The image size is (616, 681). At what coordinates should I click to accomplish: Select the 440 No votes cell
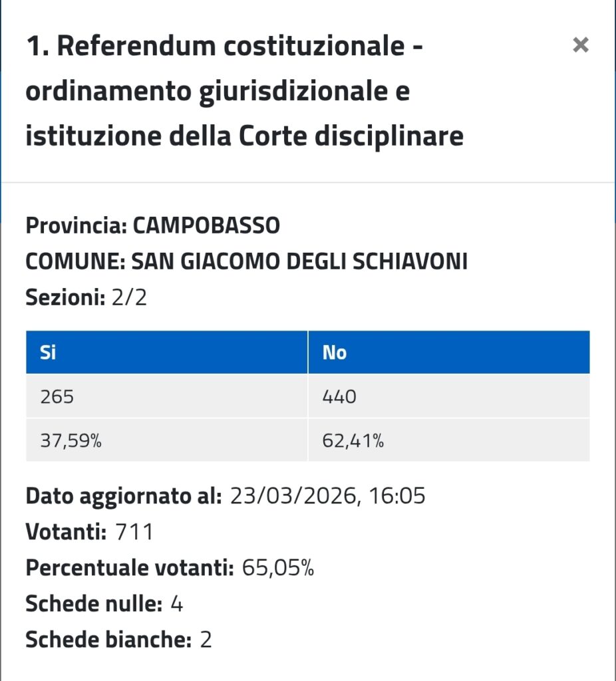[339, 397]
